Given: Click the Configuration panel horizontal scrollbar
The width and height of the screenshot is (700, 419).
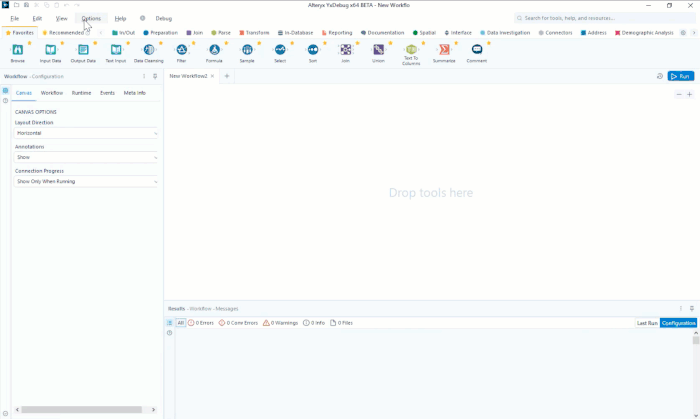Looking at the screenshot, I should (82, 409).
